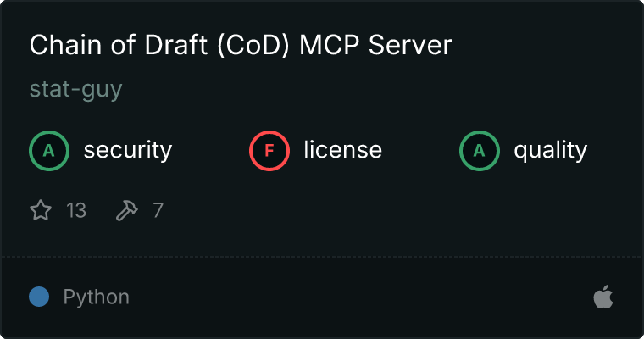644x339 pixels.
Task: Click the star count 13
Action: point(76,210)
